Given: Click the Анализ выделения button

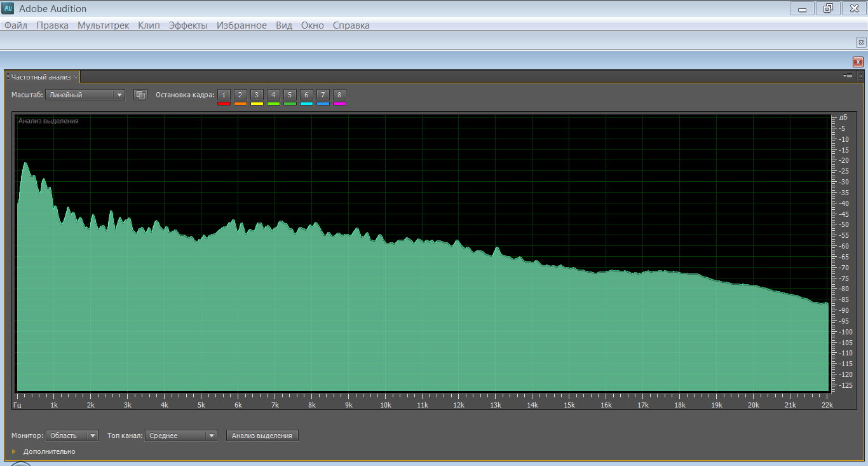Looking at the screenshot, I should tap(262, 435).
